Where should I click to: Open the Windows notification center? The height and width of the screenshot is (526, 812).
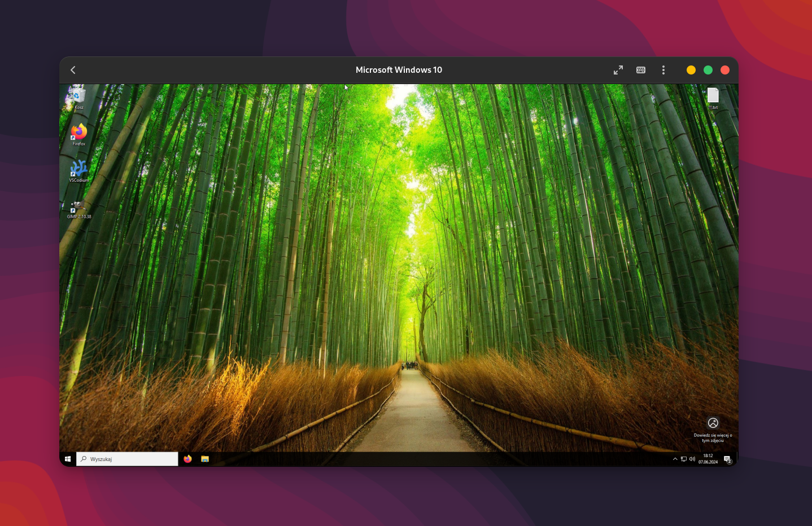pyautogui.click(x=727, y=459)
